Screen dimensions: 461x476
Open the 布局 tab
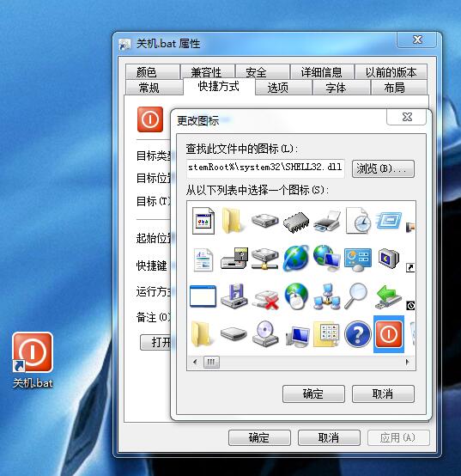point(399,88)
